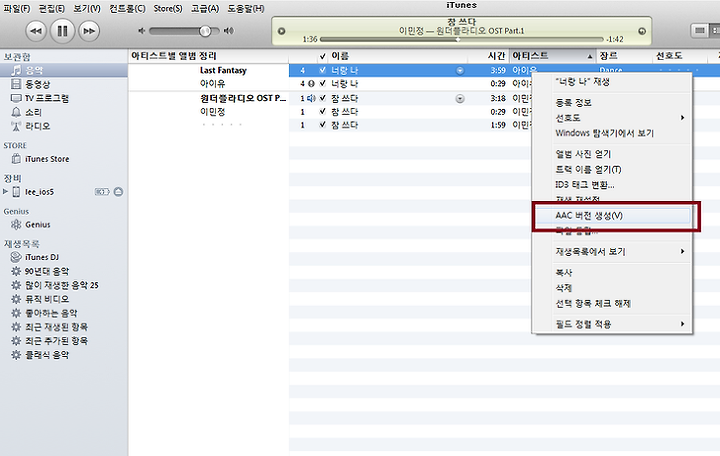Adjust the volume slider knob
Screen dimensions: 720x456
coord(205,31)
